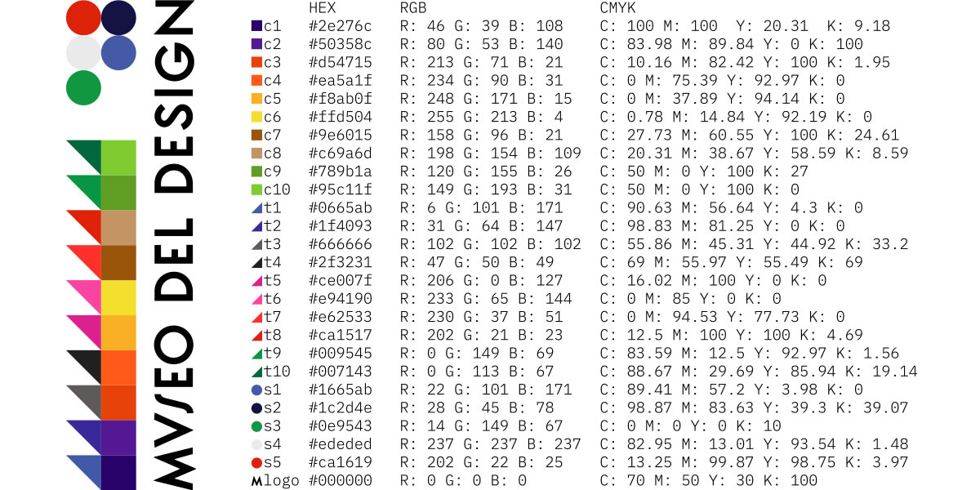The image size is (980, 490).
Task: Click the hex code #ededed in the s4 row
Action: (x=341, y=445)
